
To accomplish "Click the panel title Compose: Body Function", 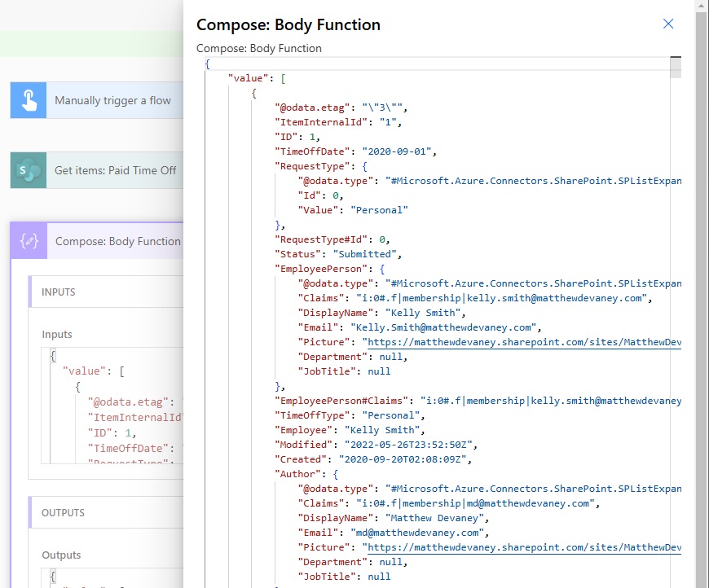I will point(288,24).
